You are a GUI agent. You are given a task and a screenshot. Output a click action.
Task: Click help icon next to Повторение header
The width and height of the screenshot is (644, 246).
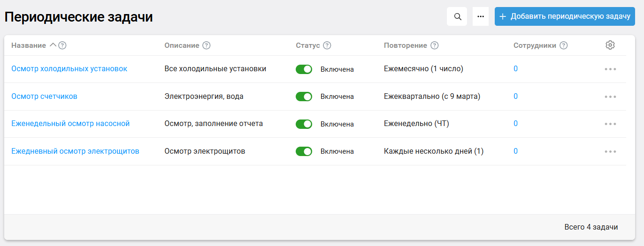click(x=435, y=45)
